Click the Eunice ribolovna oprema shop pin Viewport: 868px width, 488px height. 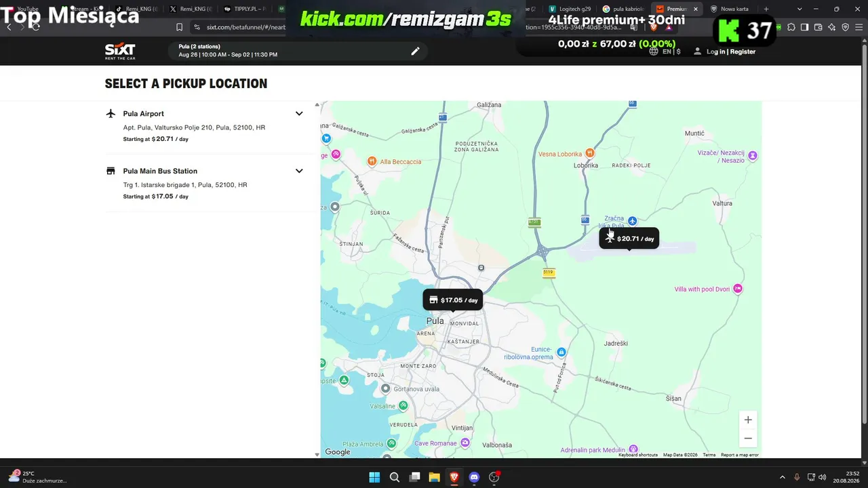pyautogui.click(x=561, y=352)
